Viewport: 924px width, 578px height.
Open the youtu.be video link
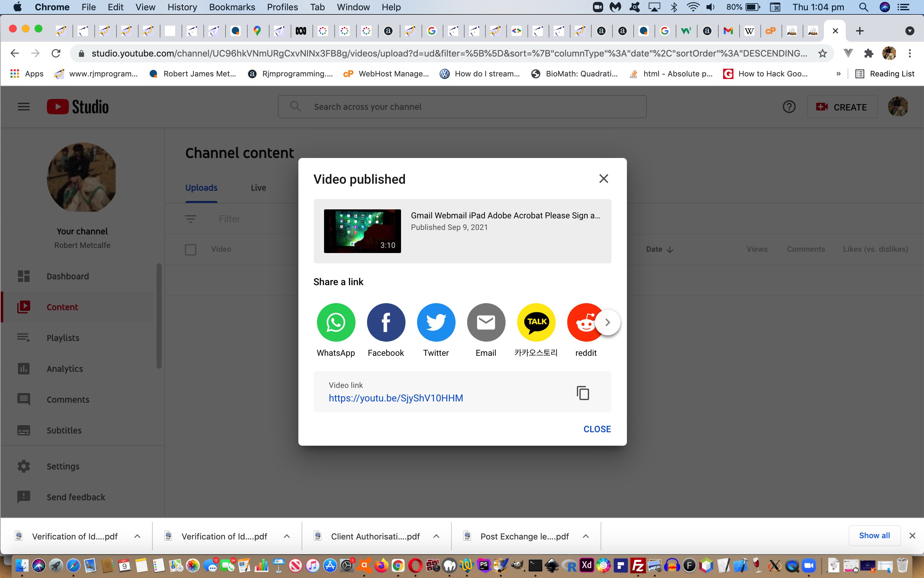396,398
